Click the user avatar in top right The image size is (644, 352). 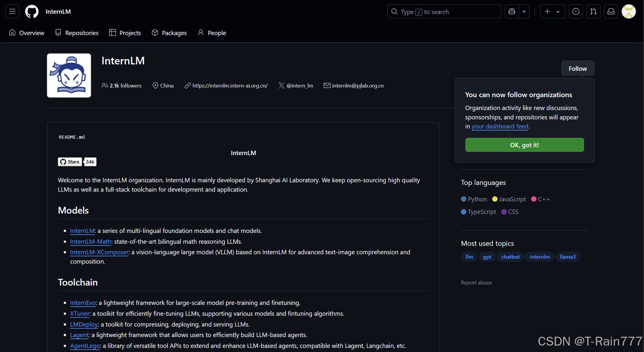coord(629,12)
